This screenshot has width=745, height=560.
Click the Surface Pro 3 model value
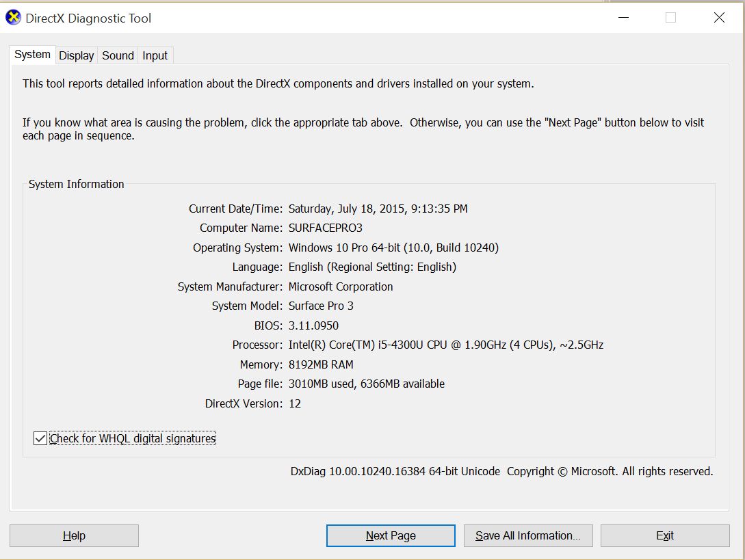(x=321, y=306)
